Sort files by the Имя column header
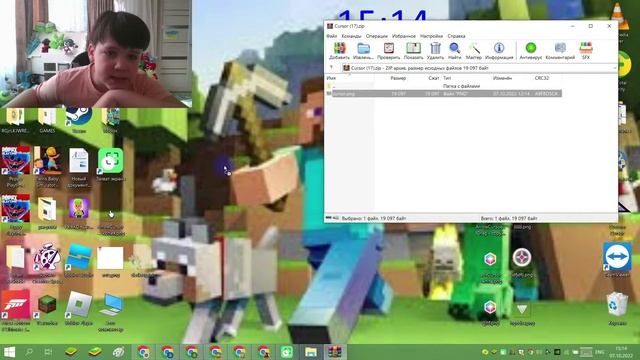The width and height of the screenshot is (640, 360). (x=349, y=78)
